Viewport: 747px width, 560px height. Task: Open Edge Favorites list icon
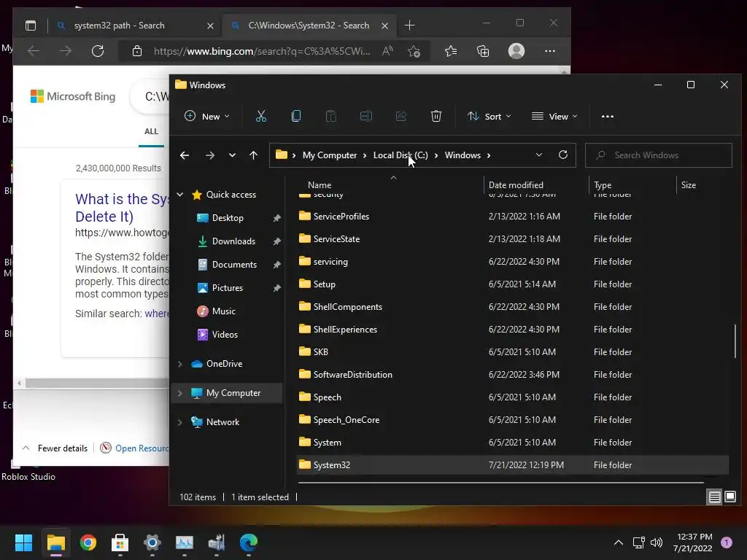tap(450, 51)
